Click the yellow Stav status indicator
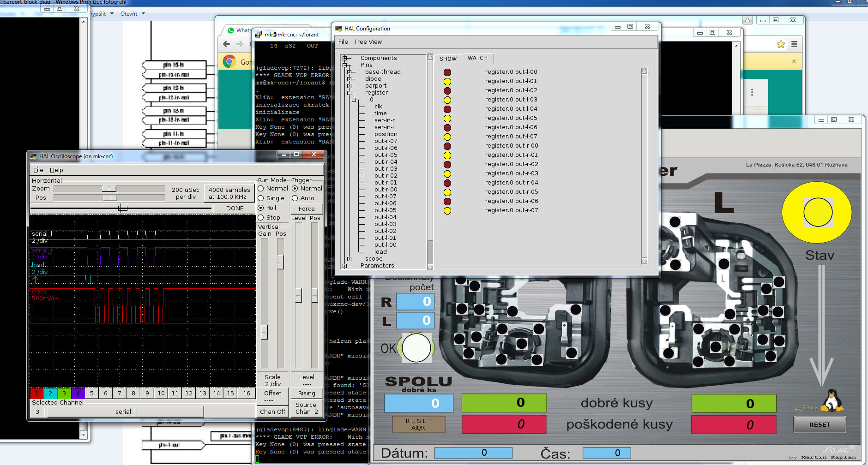Image resolution: width=868 pixels, height=465 pixels. point(817,212)
